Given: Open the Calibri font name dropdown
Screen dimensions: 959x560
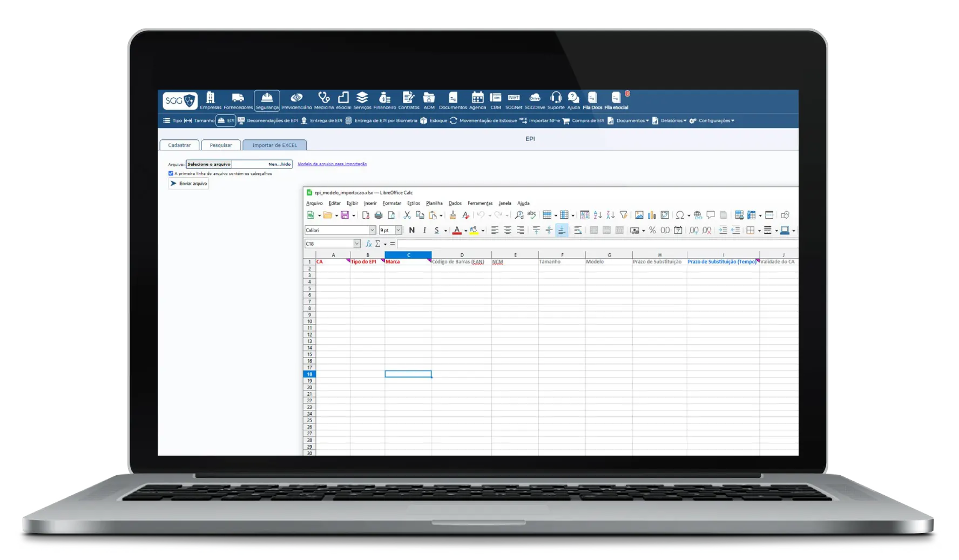Looking at the screenshot, I should [x=372, y=230].
